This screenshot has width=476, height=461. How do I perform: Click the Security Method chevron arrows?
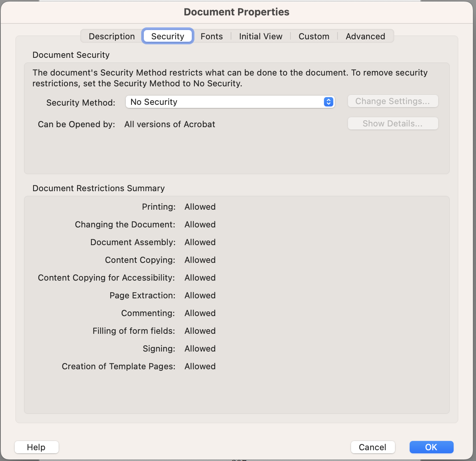(328, 102)
